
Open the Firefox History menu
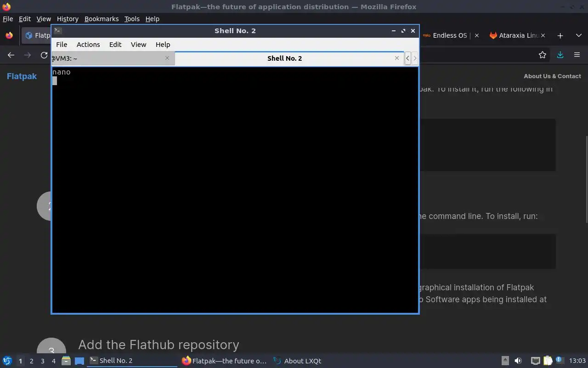point(68,19)
